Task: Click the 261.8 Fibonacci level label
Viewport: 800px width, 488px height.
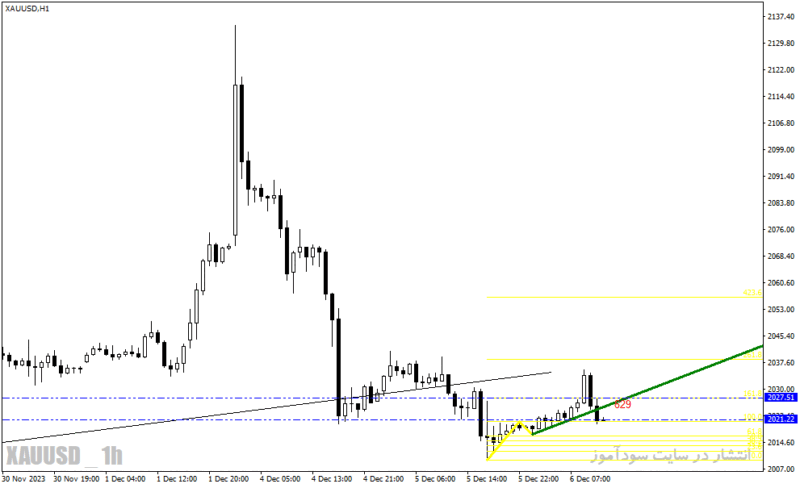Action: click(752, 355)
